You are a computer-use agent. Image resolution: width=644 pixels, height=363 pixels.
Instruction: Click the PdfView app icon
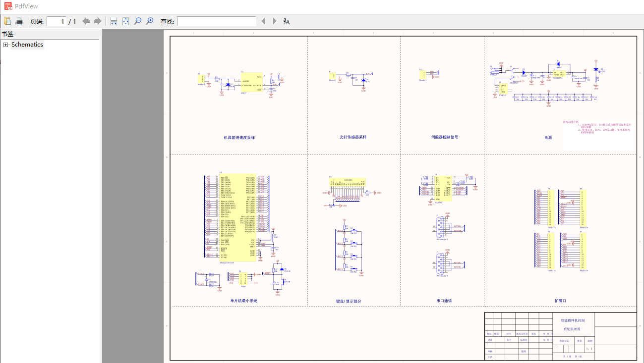pos(8,6)
